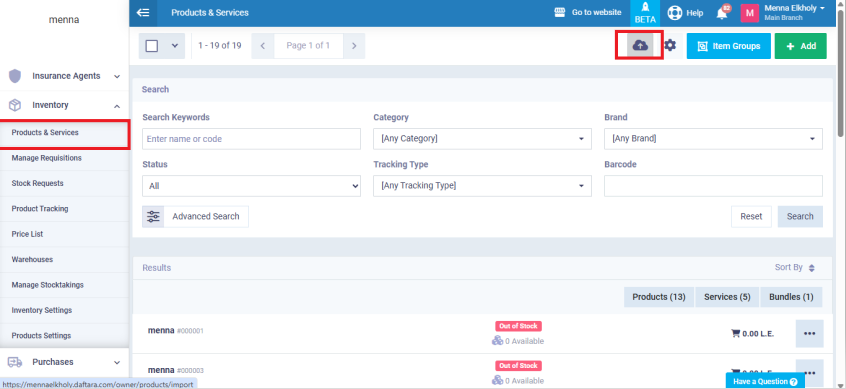This screenshot has width=846, height=389.
Task: Click the menna account name in sidebar
Action: pos(64,20)
